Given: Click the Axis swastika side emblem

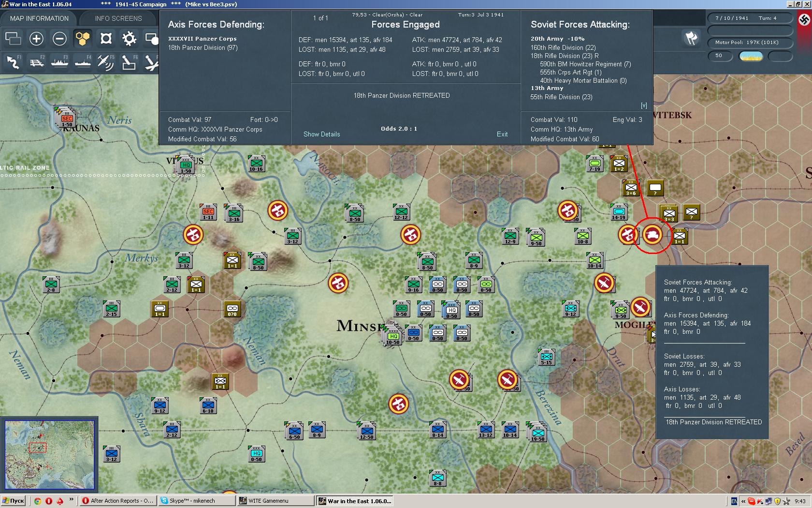Looking at the screenshot, I should [804, 20].
